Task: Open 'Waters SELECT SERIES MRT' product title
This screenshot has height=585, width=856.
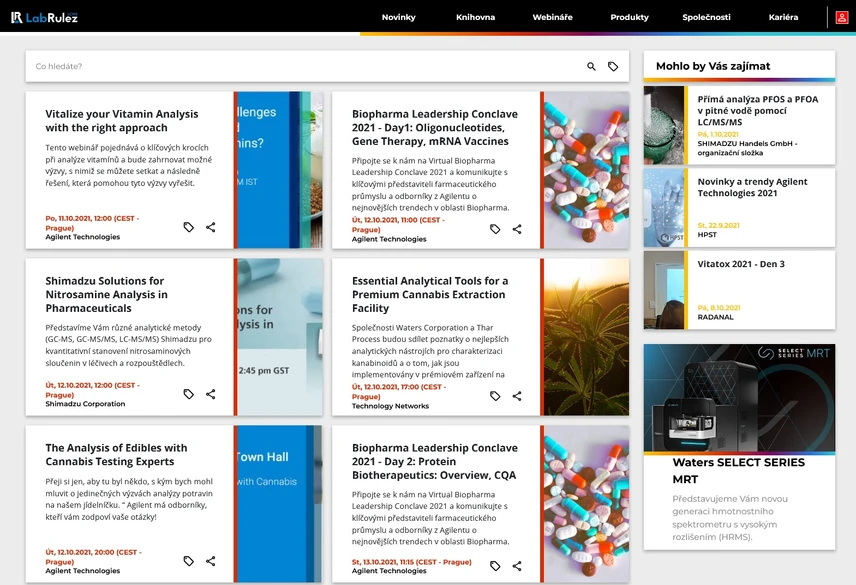Action: (x=739, y=470)
